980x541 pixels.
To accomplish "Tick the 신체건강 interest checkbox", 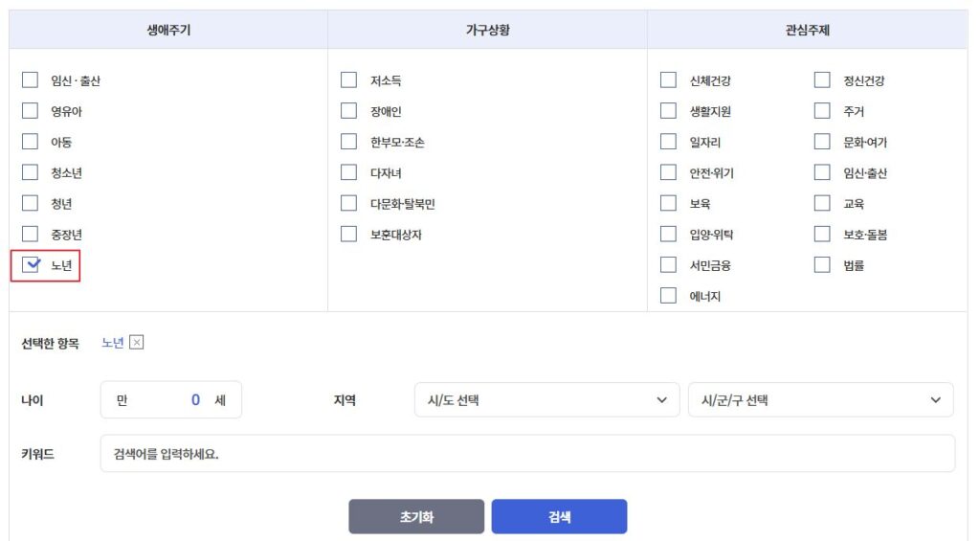I will pyautogui.click(x=668, y=80).
